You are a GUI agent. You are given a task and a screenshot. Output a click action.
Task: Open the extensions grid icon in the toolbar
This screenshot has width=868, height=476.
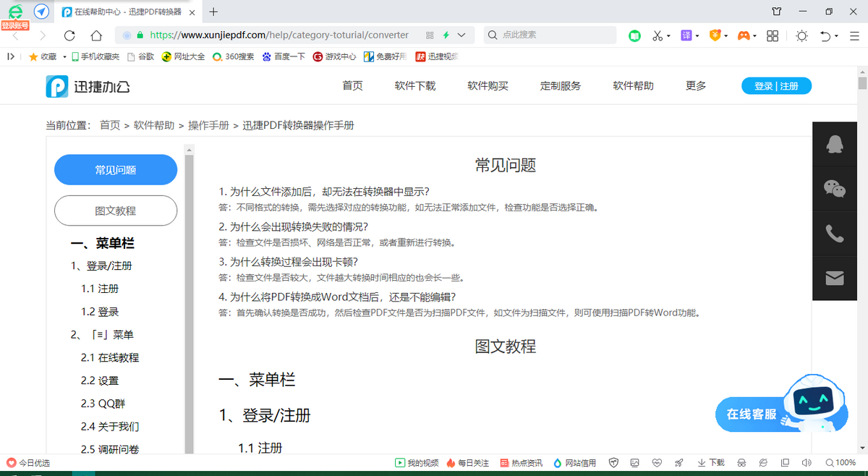point(772,35)
